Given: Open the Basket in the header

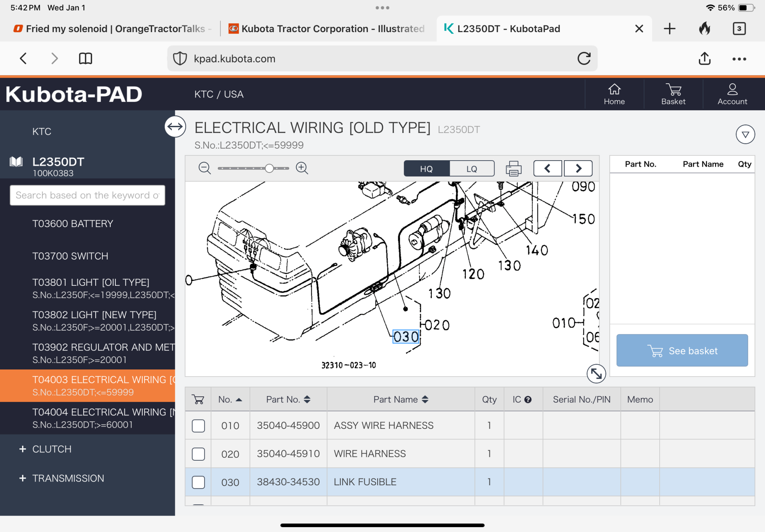Looking at the screenshot, I should click(673, 94).
